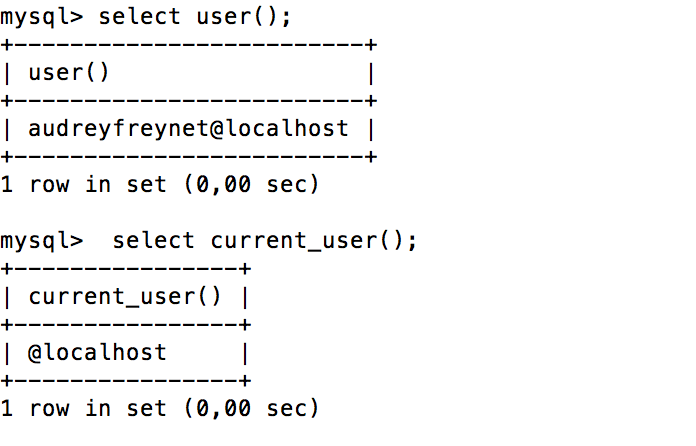Click user(); in the first command
Screen dimensions: 696x446
coord(238,17)
